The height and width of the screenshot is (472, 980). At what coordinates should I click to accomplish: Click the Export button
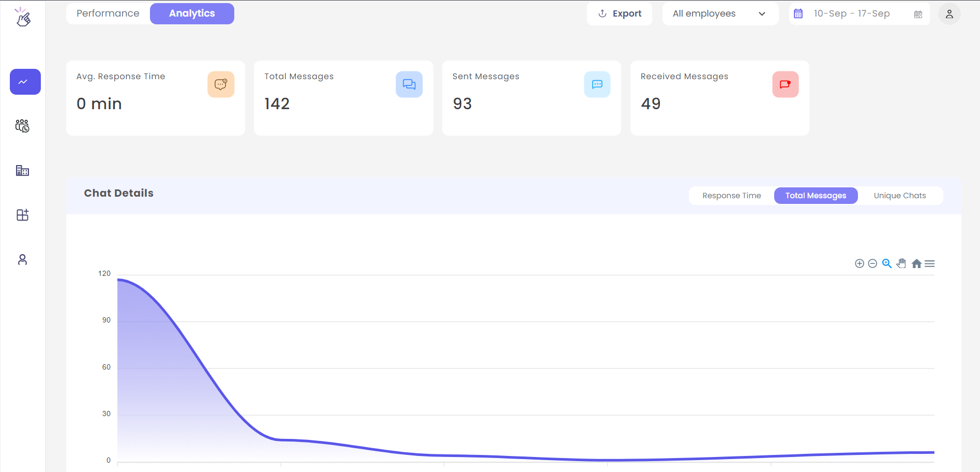tap(620, 14)
